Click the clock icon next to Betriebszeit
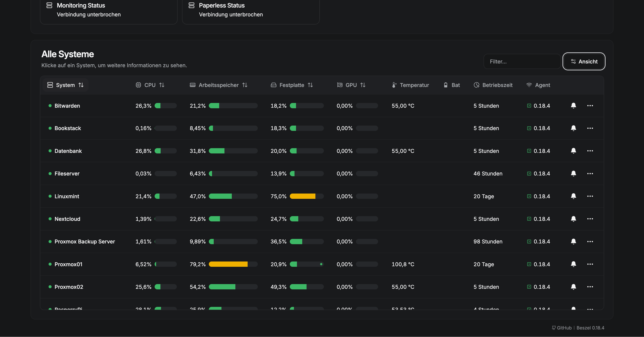 (476, 85)
